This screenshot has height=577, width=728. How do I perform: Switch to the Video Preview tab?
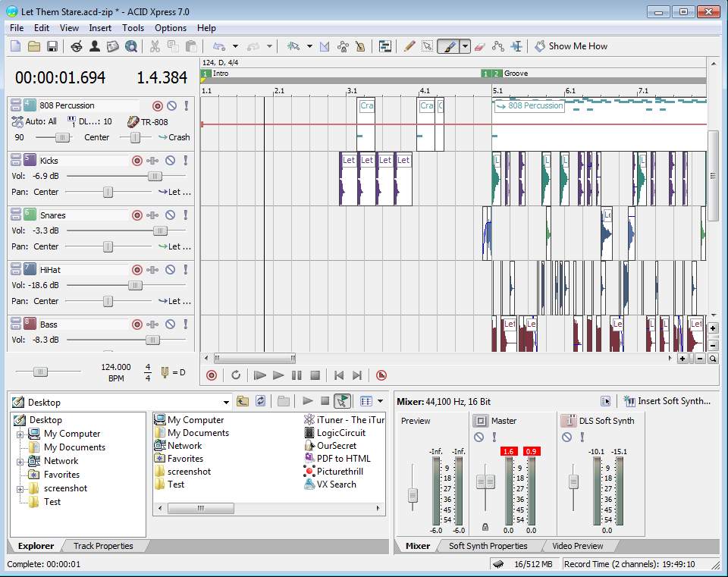pyautogui.click(x=578, y=546)
